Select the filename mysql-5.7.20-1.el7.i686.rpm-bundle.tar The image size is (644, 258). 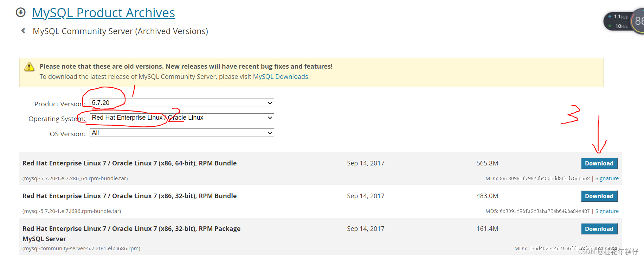tap(72, 211)
